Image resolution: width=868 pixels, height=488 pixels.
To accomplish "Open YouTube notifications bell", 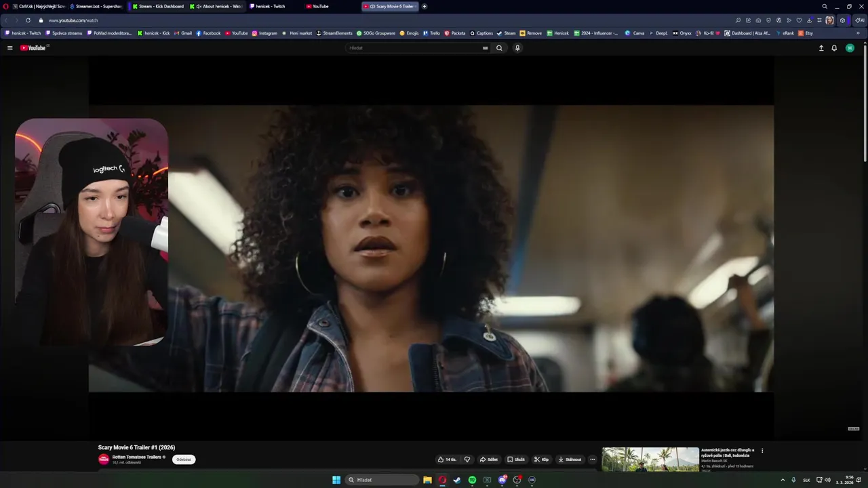I will 834,48.
